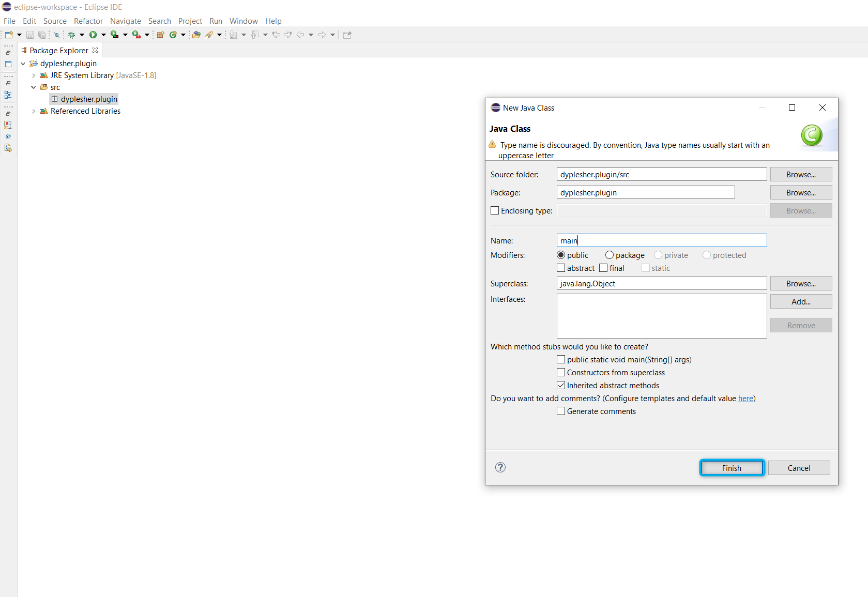Enable public static void main stub checkbox

561,359
